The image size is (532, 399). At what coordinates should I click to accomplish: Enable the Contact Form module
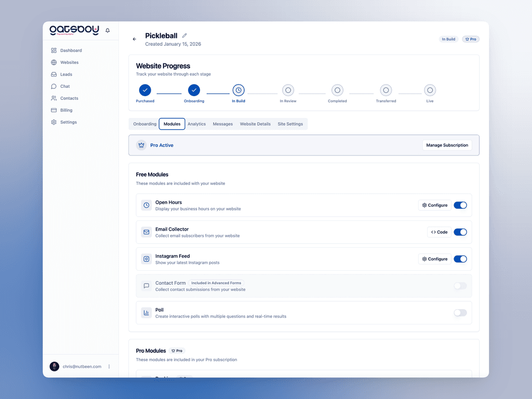460,286
